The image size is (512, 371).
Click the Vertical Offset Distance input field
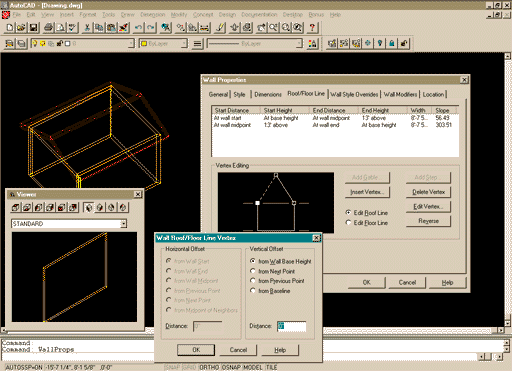pyautogui.click(x=291, y=326)
